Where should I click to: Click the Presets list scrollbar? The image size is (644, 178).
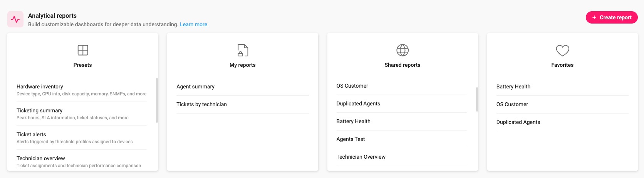pyautogui.click(x=157, y=100)
